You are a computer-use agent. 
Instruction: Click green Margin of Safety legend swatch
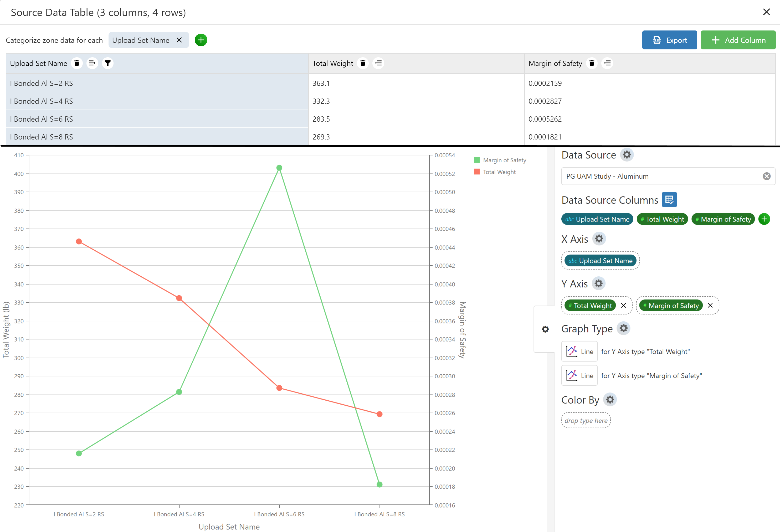[x=476, y=160]
